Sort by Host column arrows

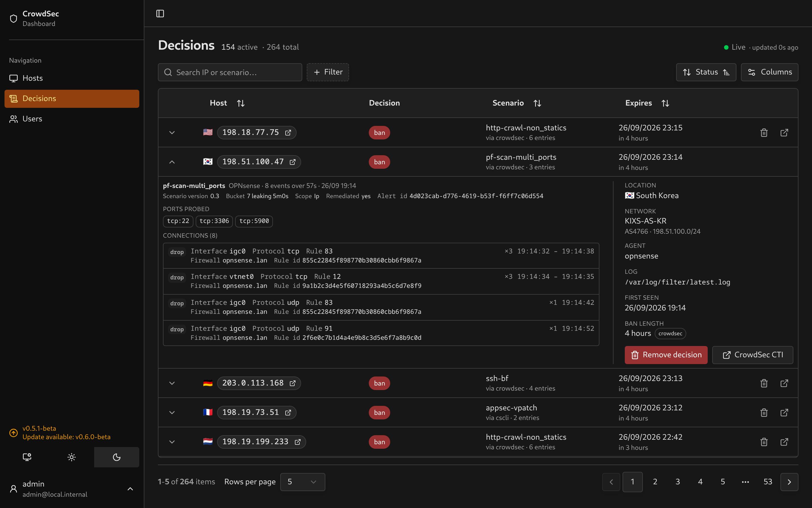pyautogui.click(x=240, y=103)
